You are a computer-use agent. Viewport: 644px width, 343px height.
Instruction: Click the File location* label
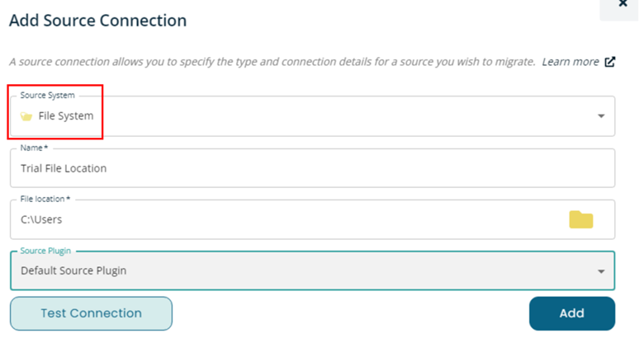click(45, 199)
